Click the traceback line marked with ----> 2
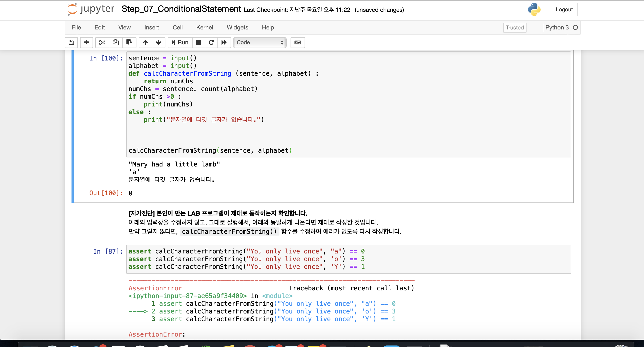 pos(262,311)
